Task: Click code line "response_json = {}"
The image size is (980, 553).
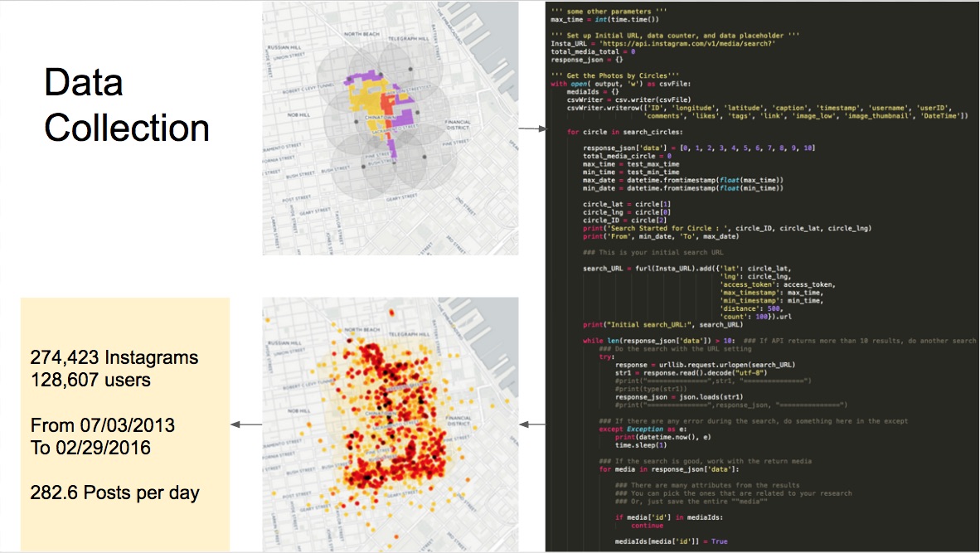Action: 587,60
